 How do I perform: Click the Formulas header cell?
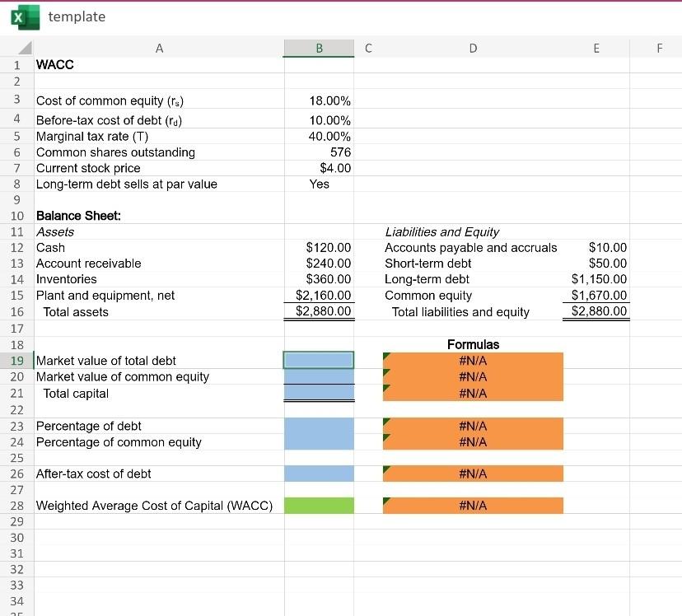(x=473, y=344)
